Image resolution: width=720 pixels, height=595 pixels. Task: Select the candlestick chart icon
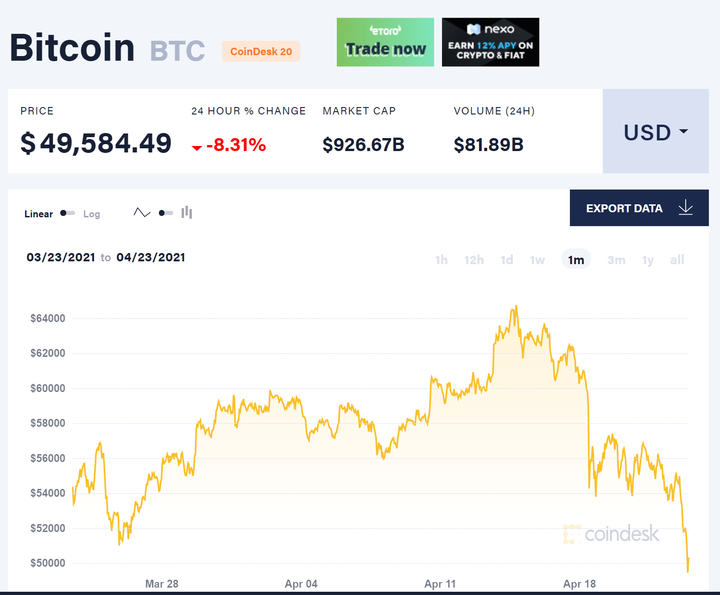(x=186, y=212)
